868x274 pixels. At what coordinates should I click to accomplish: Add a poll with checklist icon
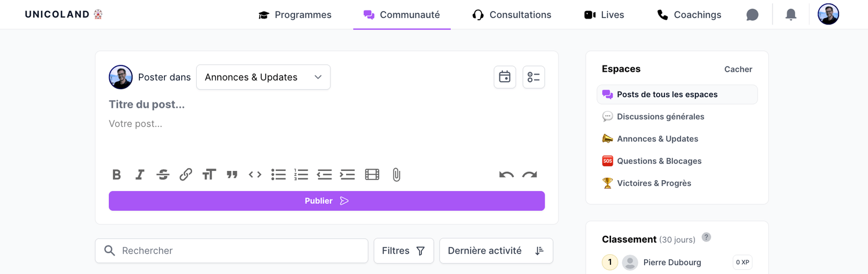click(x=534, y=77)
